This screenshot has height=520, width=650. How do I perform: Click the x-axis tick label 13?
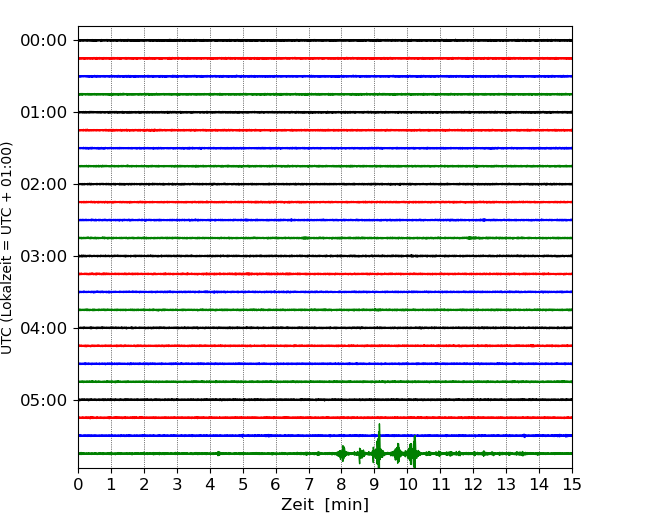506,484
